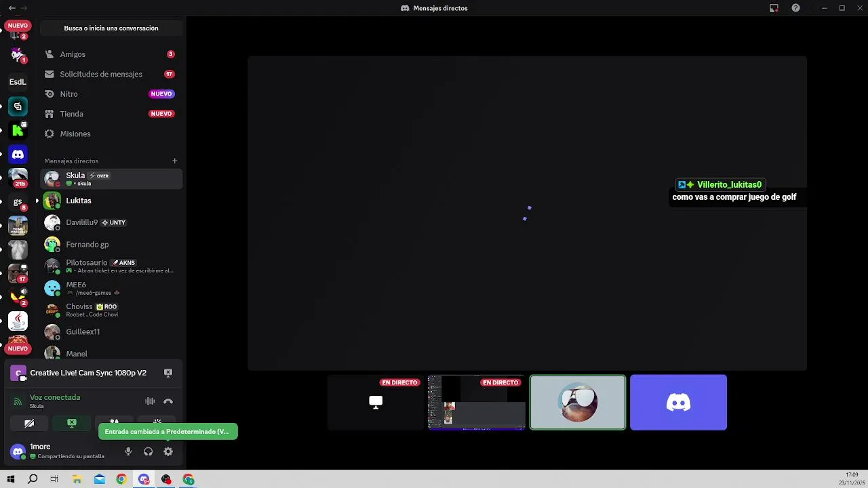Click the NUEVO badge above the server list
This screenshot has height=488, width=868.
tap(18, 26)
